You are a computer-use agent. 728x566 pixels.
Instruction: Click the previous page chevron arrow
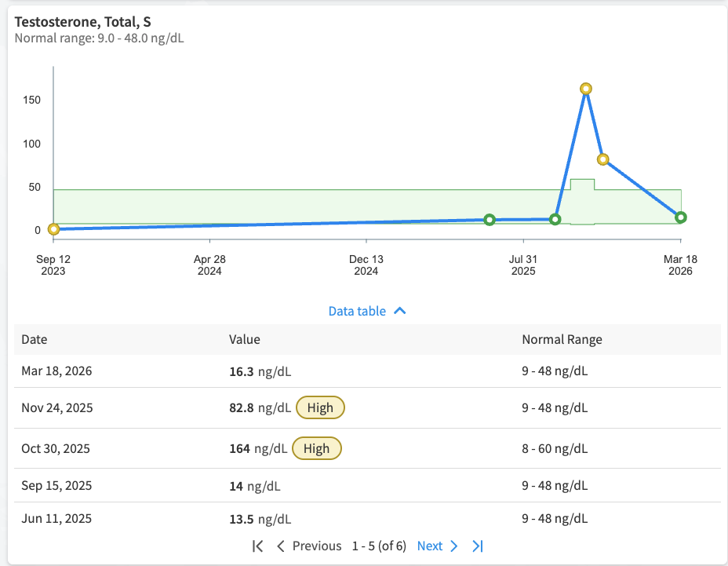click(x=281, y=546)
